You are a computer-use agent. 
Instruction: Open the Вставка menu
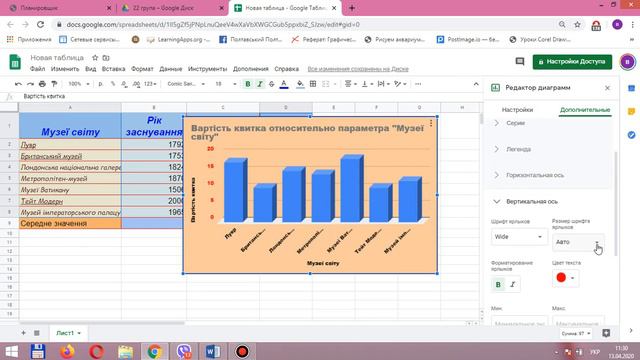point(113,69)
